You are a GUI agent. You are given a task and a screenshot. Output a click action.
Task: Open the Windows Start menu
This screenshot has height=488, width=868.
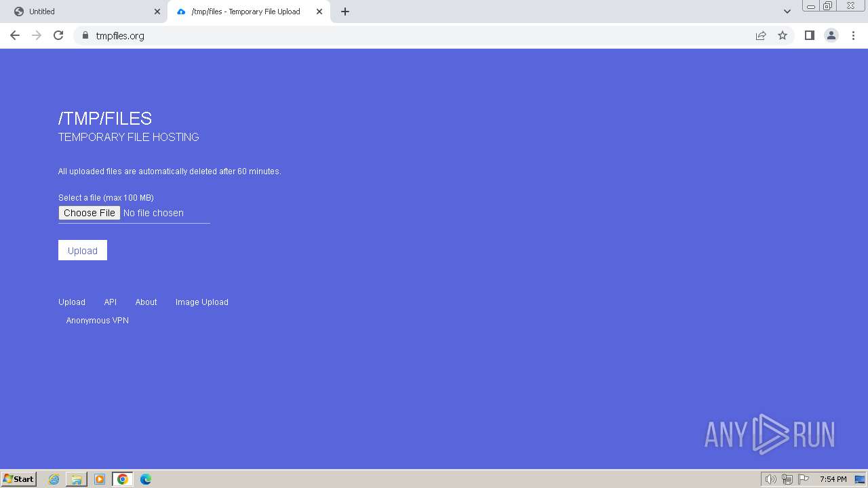coord(19,479)
